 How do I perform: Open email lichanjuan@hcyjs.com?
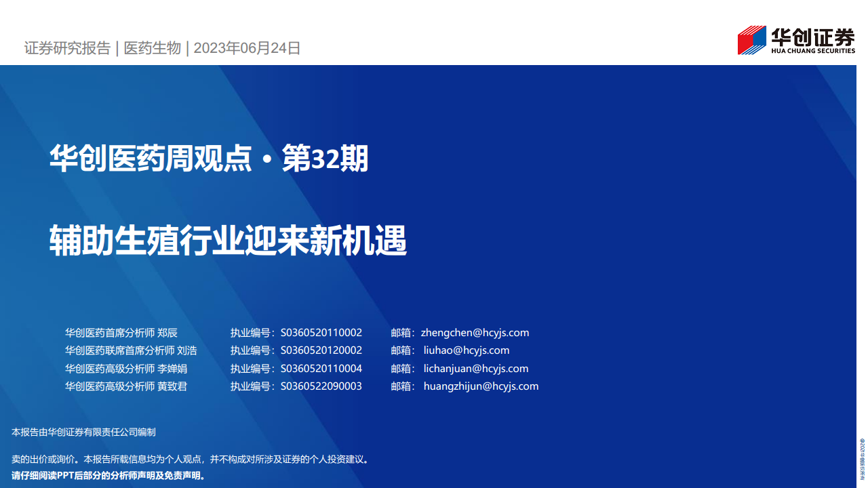tap(476, 369)
